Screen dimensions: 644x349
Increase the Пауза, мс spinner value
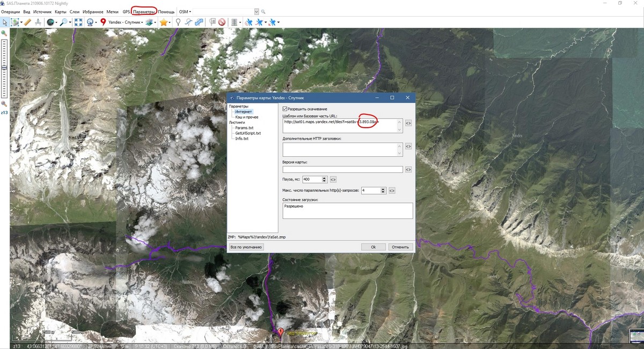(x=325, y=178)
